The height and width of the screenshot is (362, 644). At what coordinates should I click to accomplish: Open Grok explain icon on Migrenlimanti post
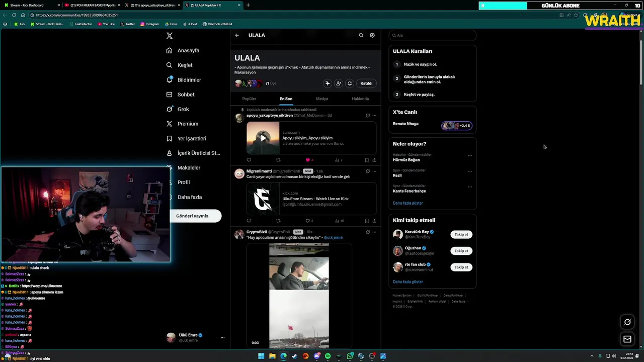pyautogui.click(x=367, y=171)
